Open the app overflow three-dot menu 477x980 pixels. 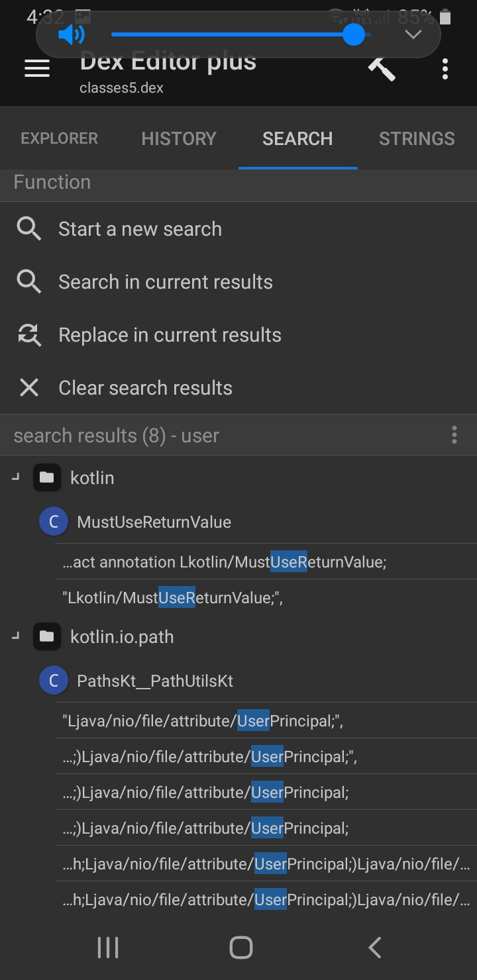445,69
